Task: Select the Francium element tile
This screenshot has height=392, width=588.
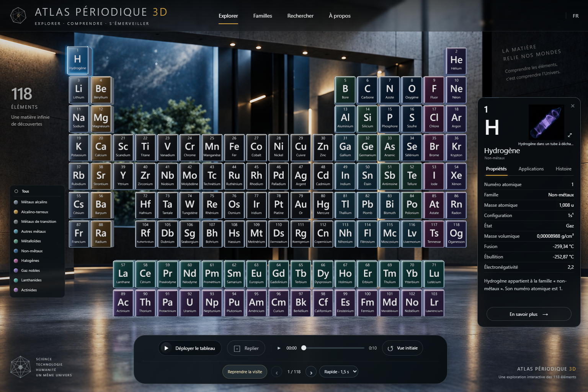Action: click(x=79, y=234)
